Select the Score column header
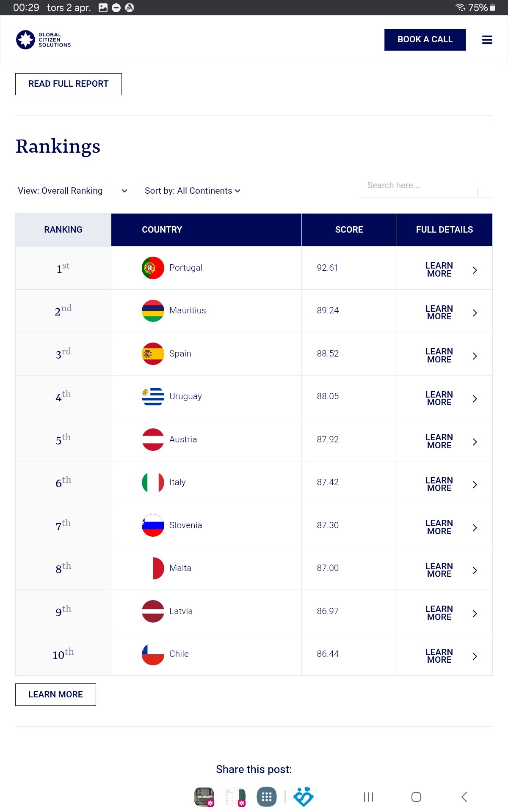 pos(349,230)
